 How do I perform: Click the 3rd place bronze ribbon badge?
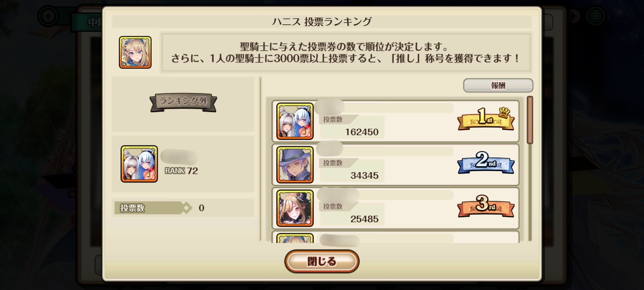pos(486,206)
